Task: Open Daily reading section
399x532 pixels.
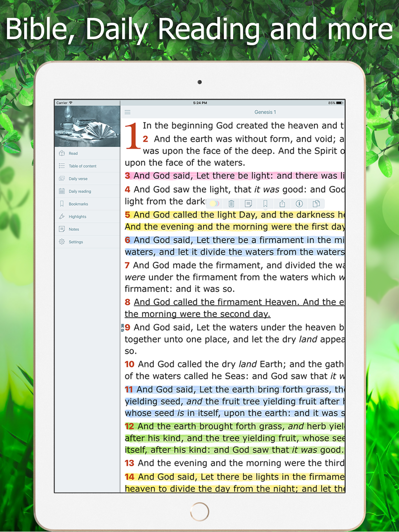Action: click(x=80, y=191)
